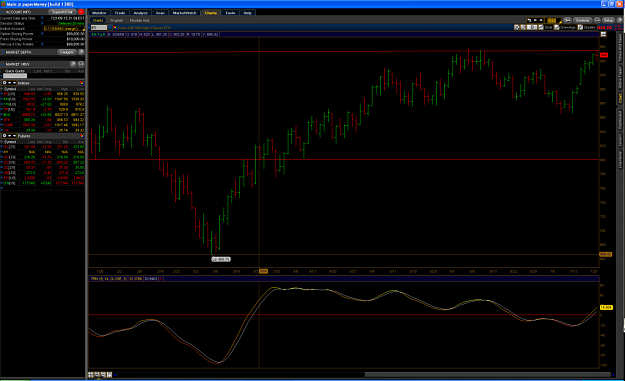Click the Market View detach icon
This screenshot has width=625, height=381.
coord(81,64)
